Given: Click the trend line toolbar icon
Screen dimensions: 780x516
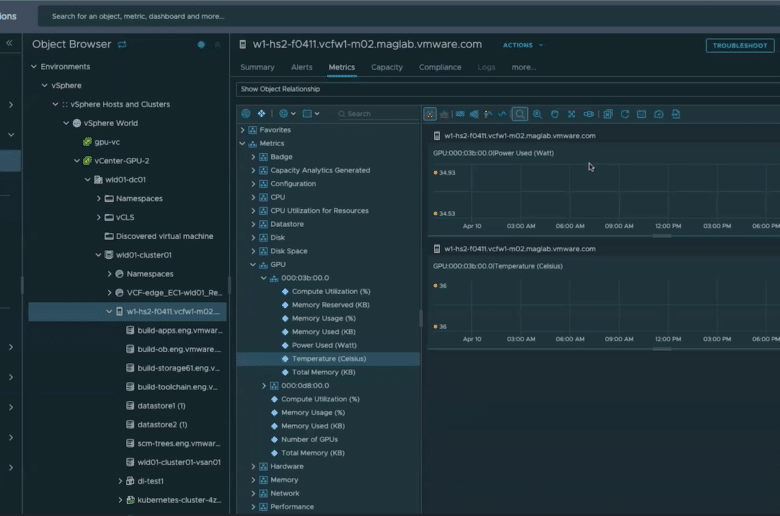Looking at the screenshot, I should pos(502,114).
